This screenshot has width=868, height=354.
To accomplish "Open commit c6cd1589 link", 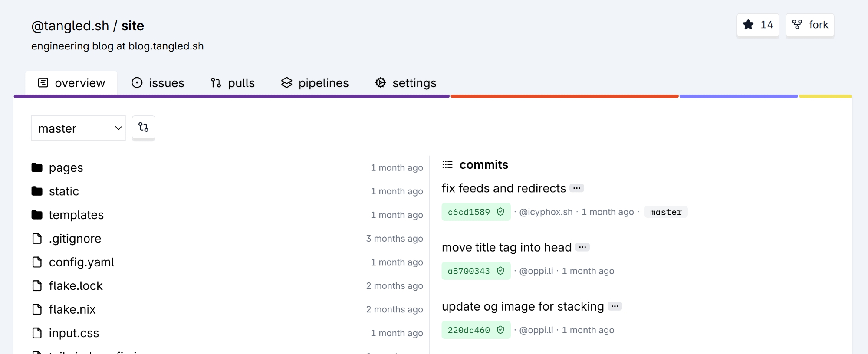I will coord(469,212).
